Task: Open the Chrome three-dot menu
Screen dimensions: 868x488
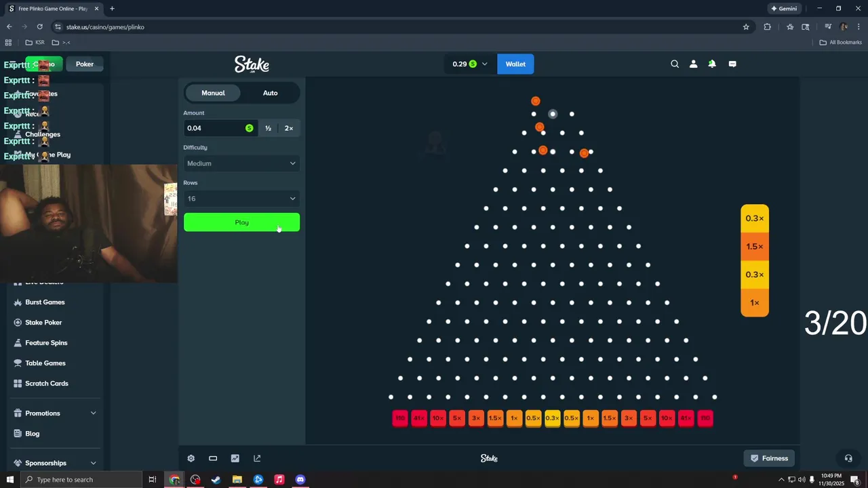Action: [859, 26]
